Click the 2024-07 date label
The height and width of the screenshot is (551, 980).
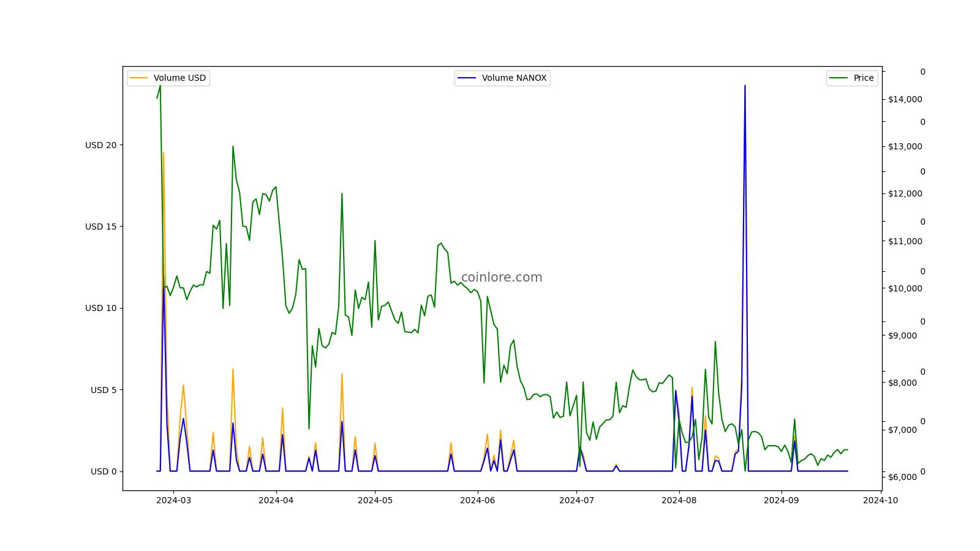click(x=576, y=500)
